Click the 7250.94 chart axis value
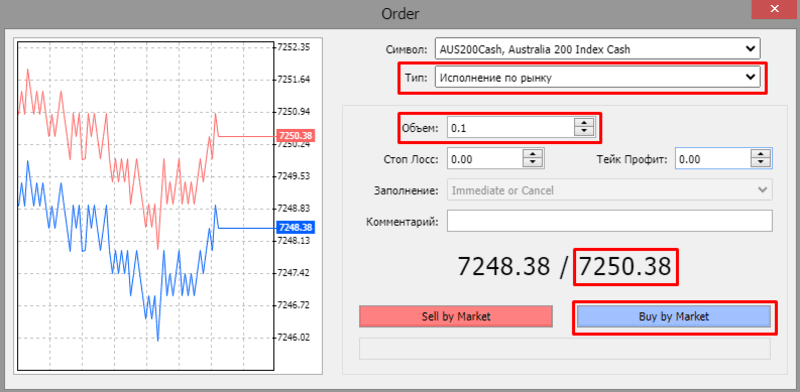This screenshot has width=800, height=392. [x=293, y=111]
